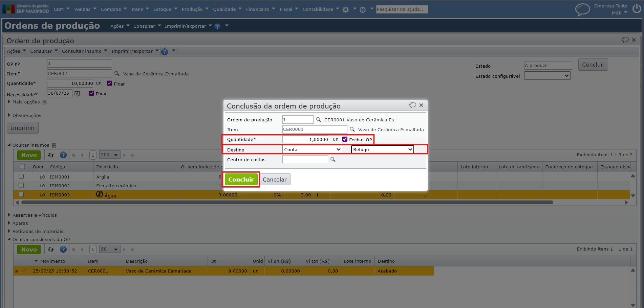Image resolution: width=644 pixels, height=308 pixels.
Task: Open the Estado configurável dropdown
Action: tap(547, 76)
